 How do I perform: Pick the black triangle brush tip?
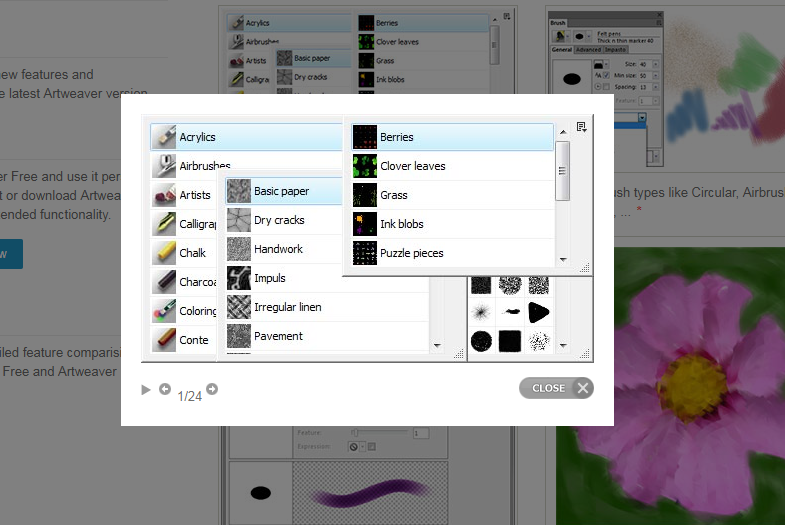539,312
